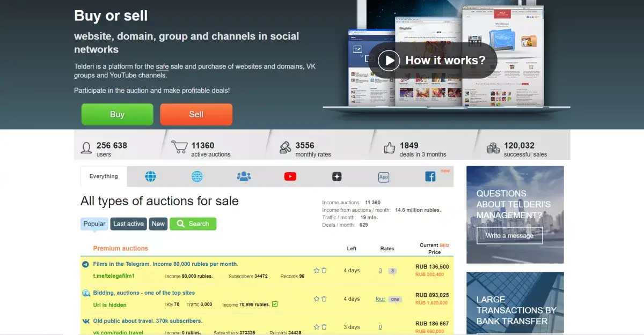Click trash icon on Bidding auctions row

point(324,299)
